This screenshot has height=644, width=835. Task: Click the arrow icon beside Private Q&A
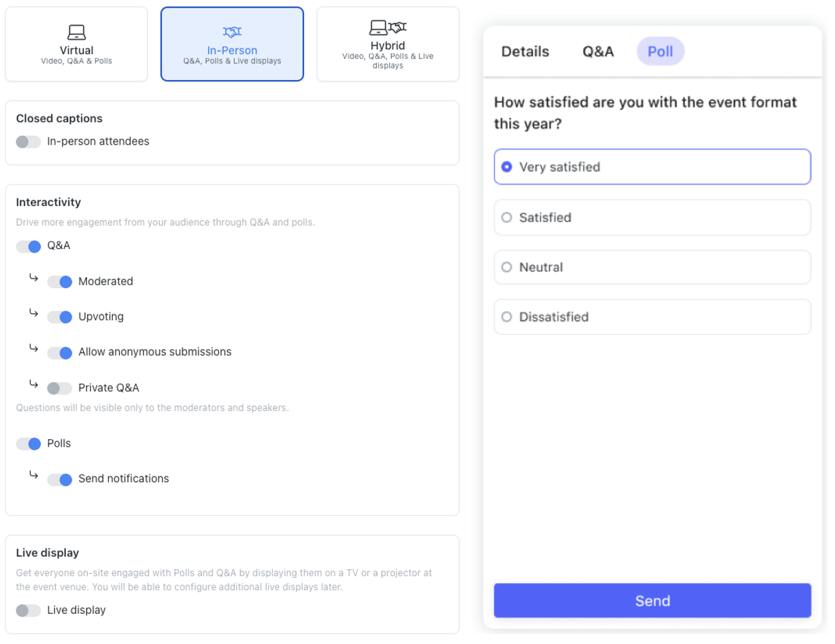coord(34,384)
